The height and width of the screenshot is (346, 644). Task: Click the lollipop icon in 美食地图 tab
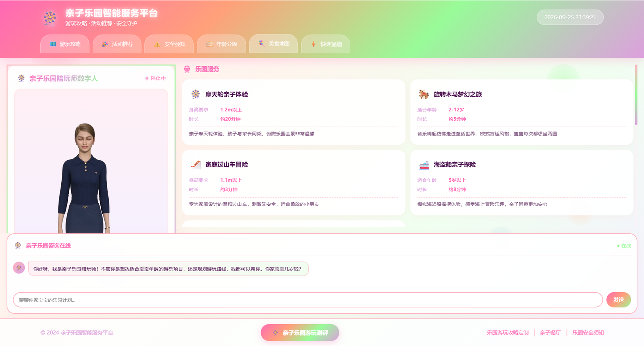(x=261, y=43)
